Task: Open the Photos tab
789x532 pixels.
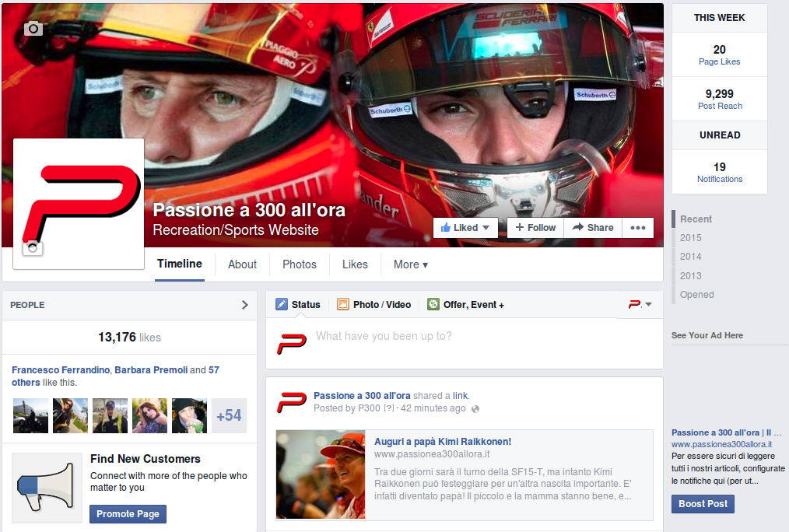Action: click(300, 264)
